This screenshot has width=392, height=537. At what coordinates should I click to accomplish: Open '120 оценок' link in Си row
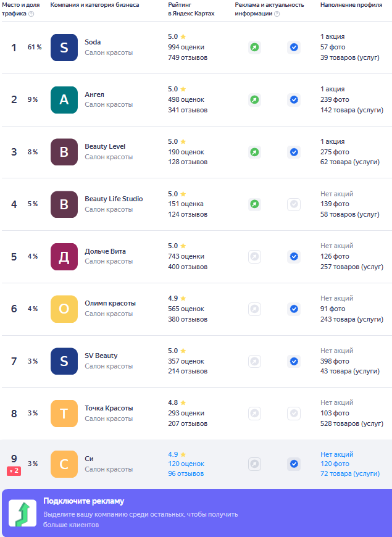coord(186,464)
